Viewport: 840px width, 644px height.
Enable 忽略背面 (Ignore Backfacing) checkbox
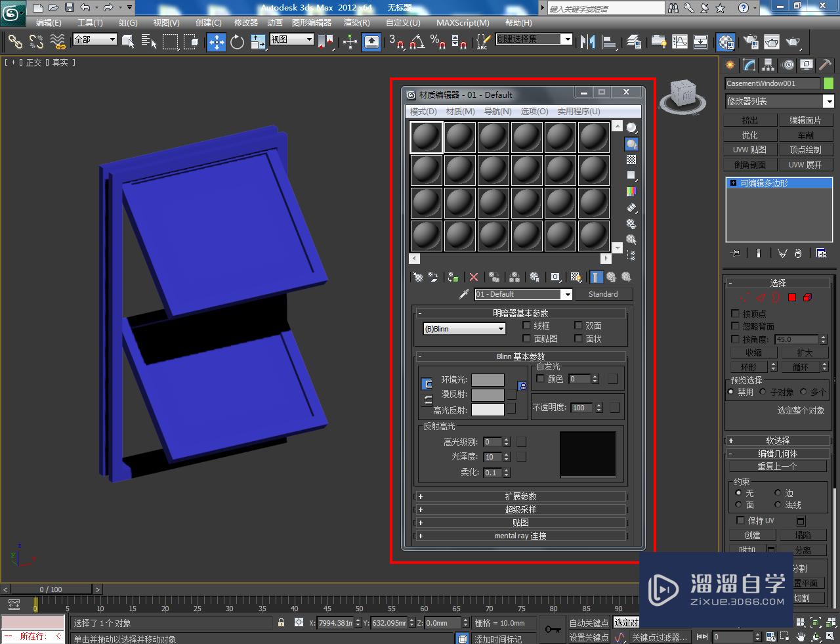[736, 326]
